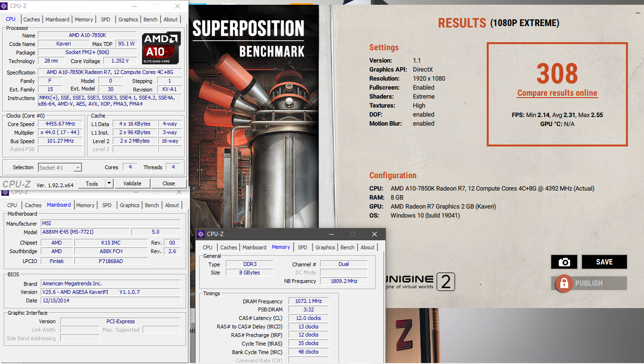This screenshot has width=644, height=364.
Task: Click the Bus Speed 101.27 MHz value
Action: (x=60, y=141)
